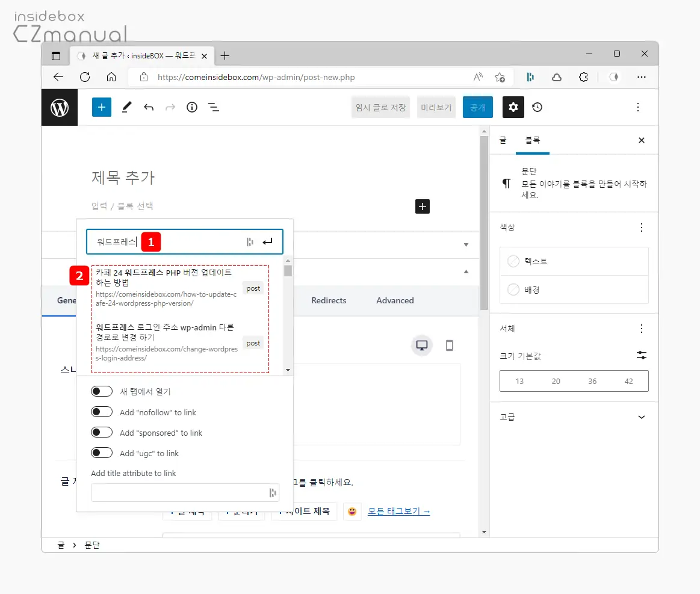This screenshot has width=700, height=594.
Task: Choose the 텍스트 text color swatch
Action: pos(574,262)
